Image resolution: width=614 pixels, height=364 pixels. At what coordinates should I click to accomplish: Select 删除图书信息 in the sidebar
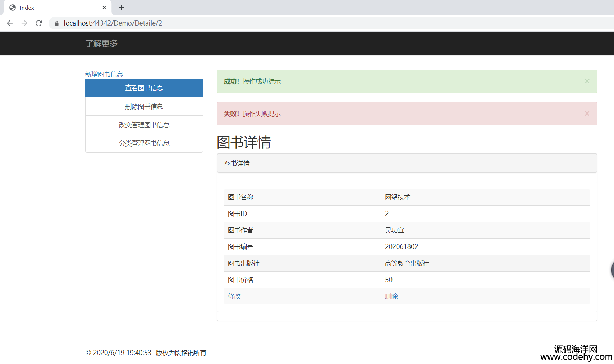tap(144, 107)
